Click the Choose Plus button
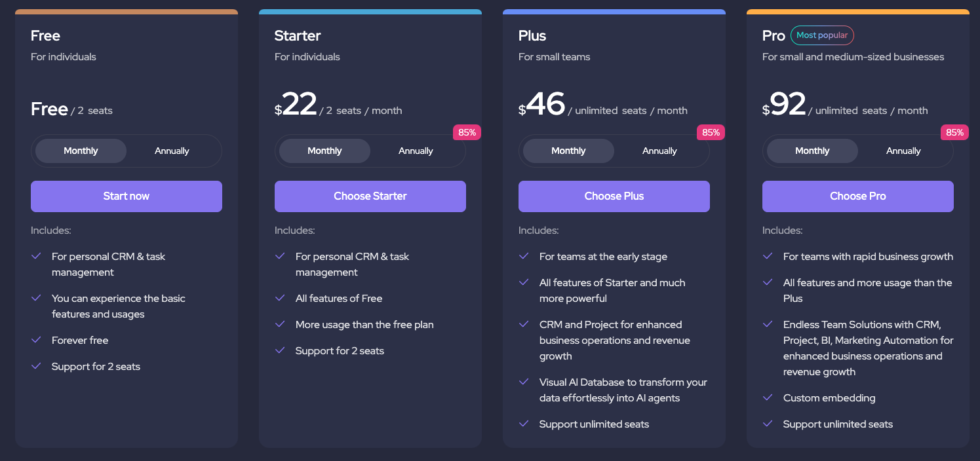Image resolution: width=980 pixels, height=461 pixels. 614,196
